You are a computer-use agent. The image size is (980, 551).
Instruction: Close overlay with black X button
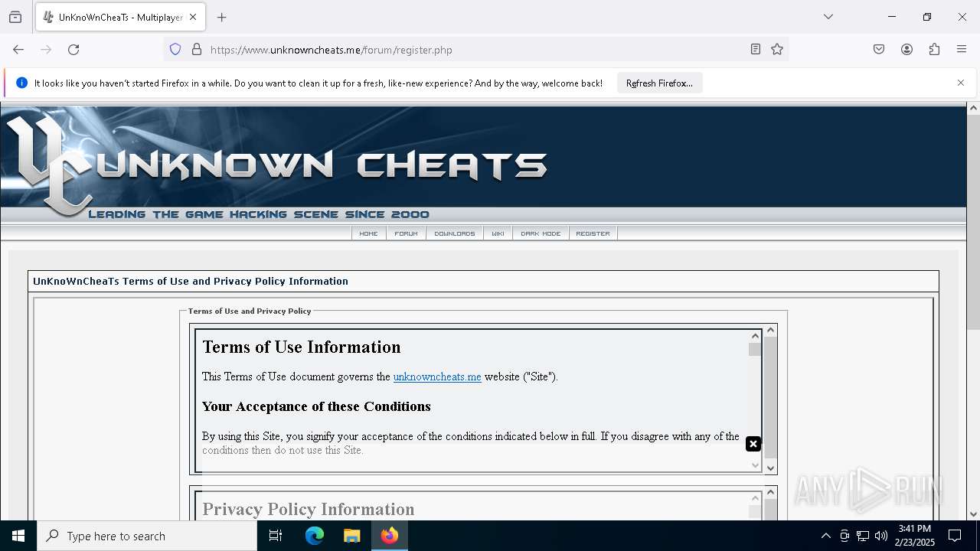coord(753,444)
